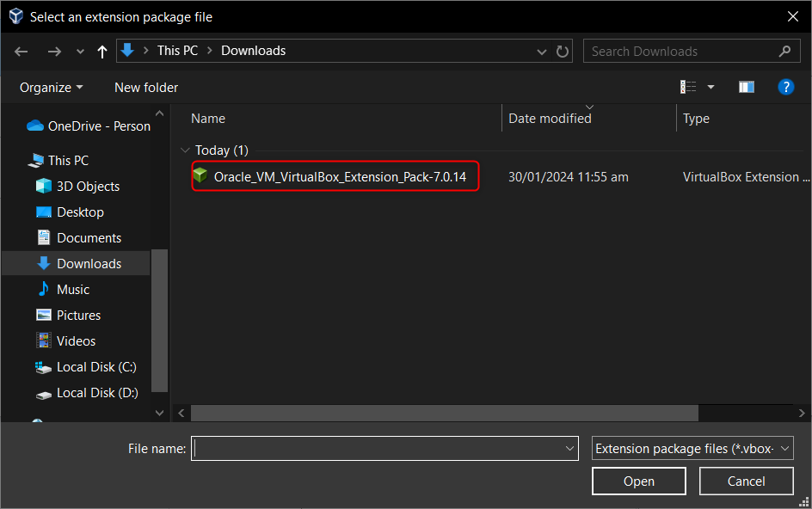This screenshot has height=509, width=812.
Task: Go back using the left arrow
Action: click(x=21, y=52)
